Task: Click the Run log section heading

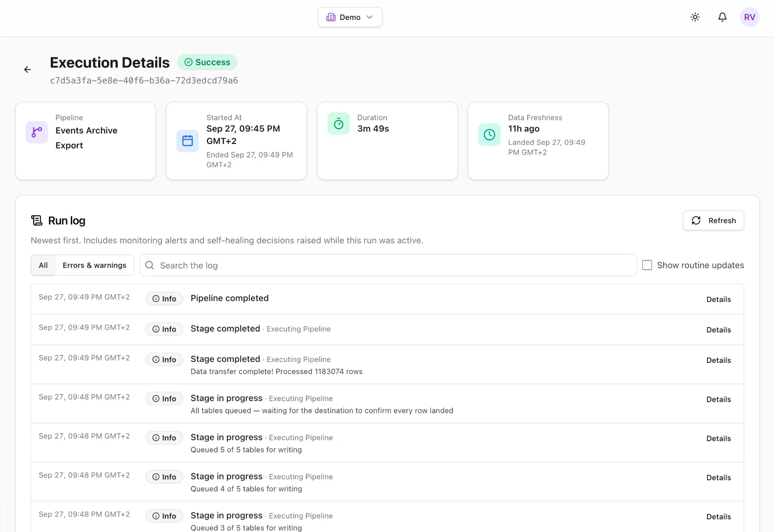Action: [67, 220]
